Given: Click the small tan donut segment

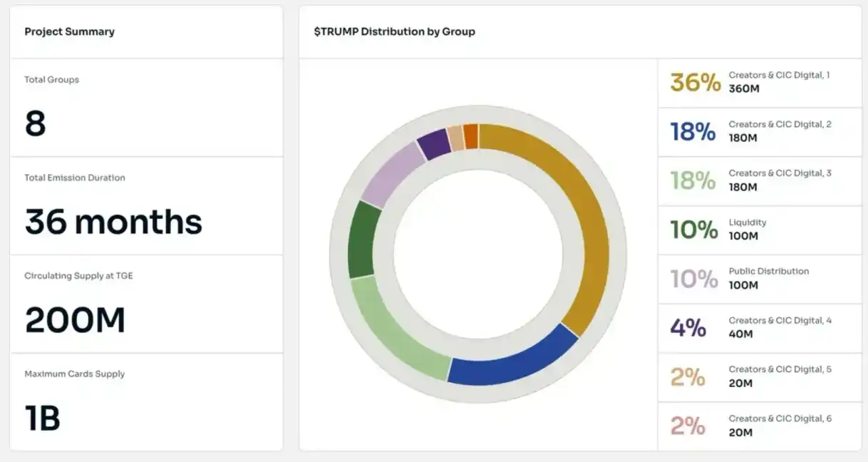Looking at the screenshot, I should point(455,138).
